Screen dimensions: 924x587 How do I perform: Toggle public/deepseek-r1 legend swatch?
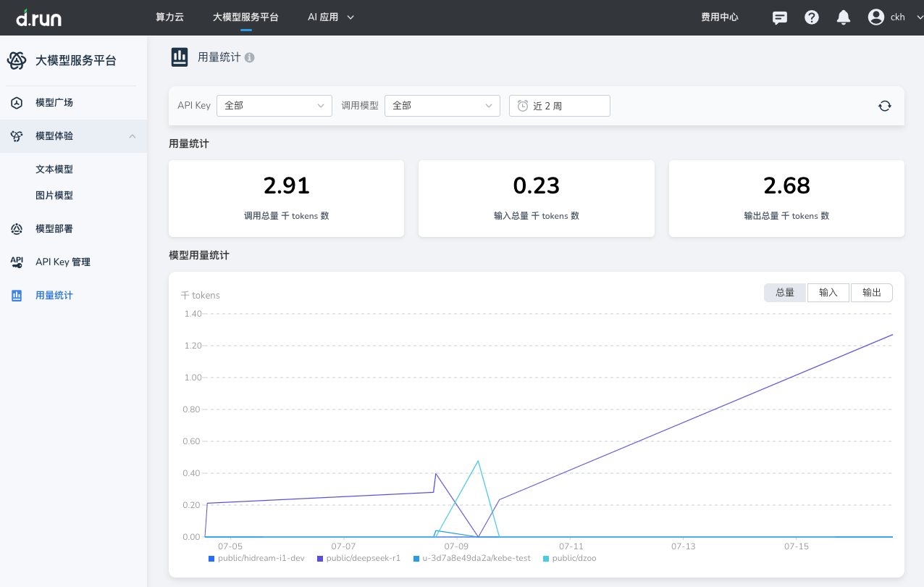point(320,559)
